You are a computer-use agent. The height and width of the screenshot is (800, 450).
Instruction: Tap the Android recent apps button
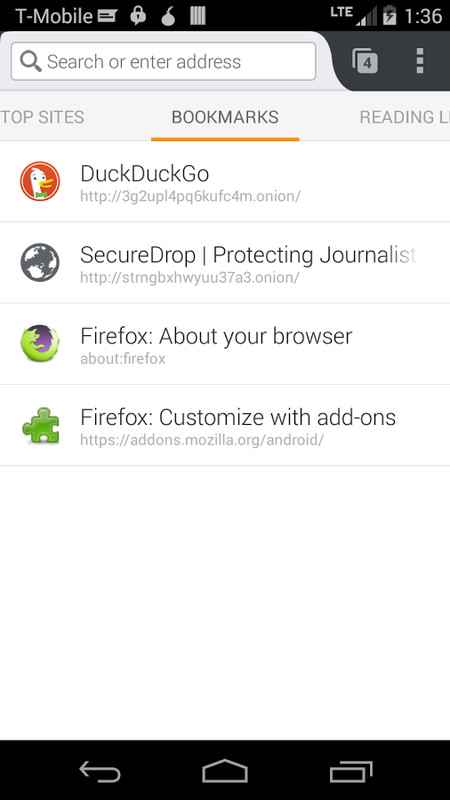tap(351, 771)
